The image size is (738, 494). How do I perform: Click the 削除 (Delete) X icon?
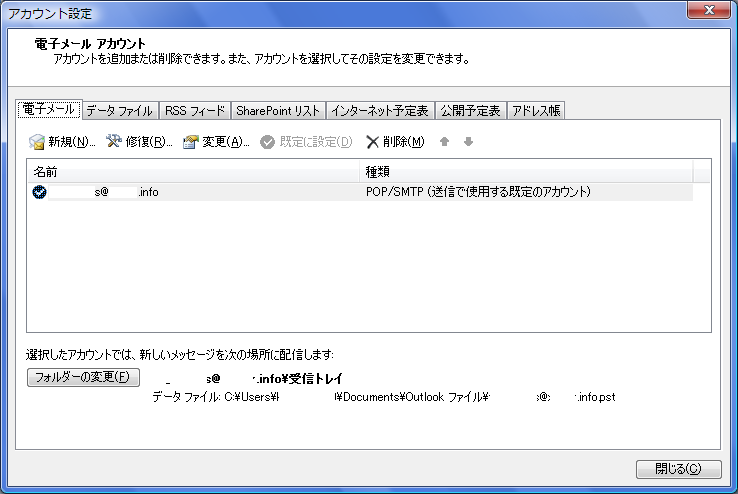tap(372, 142)
